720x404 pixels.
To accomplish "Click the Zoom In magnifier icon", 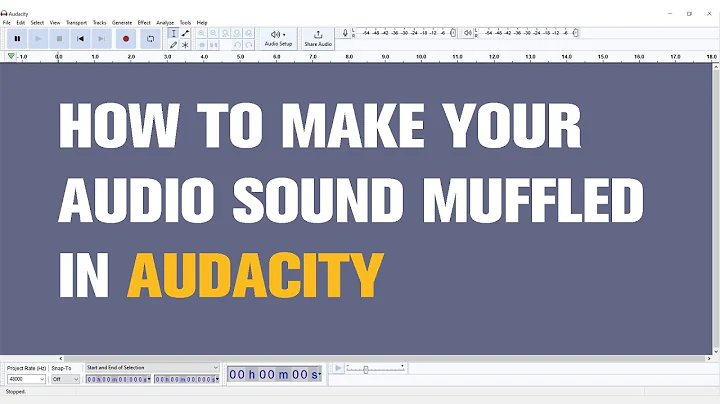I will pos(202,33).
